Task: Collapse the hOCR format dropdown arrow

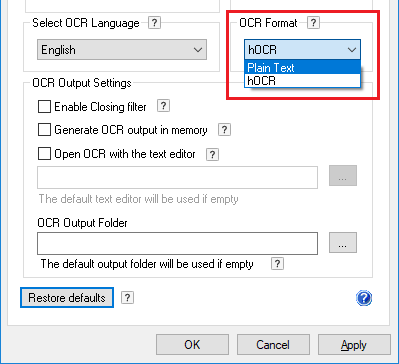Action: pos(352,50)
